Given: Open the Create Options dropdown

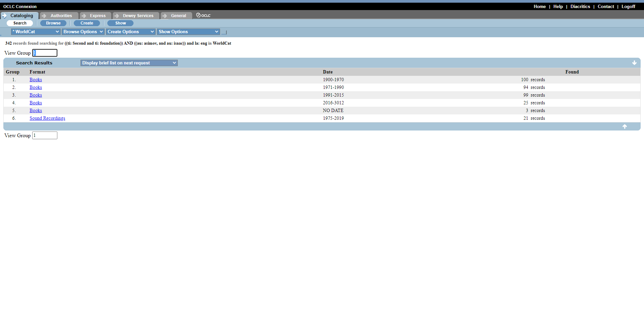Looking at the screenshot, I should 130,32.
